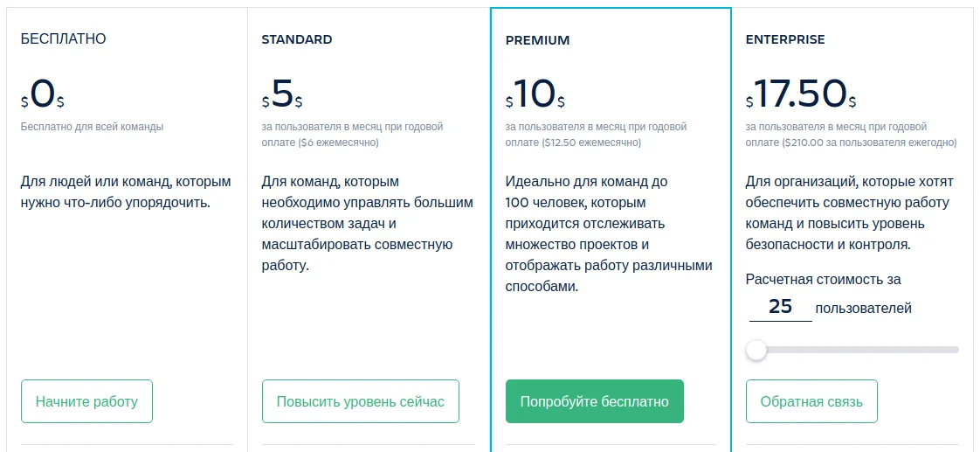Image resolution: width=980 pixels, height=452 pixels.
Task: Click the $5 Standard price
Action: [x=282, y=95]
